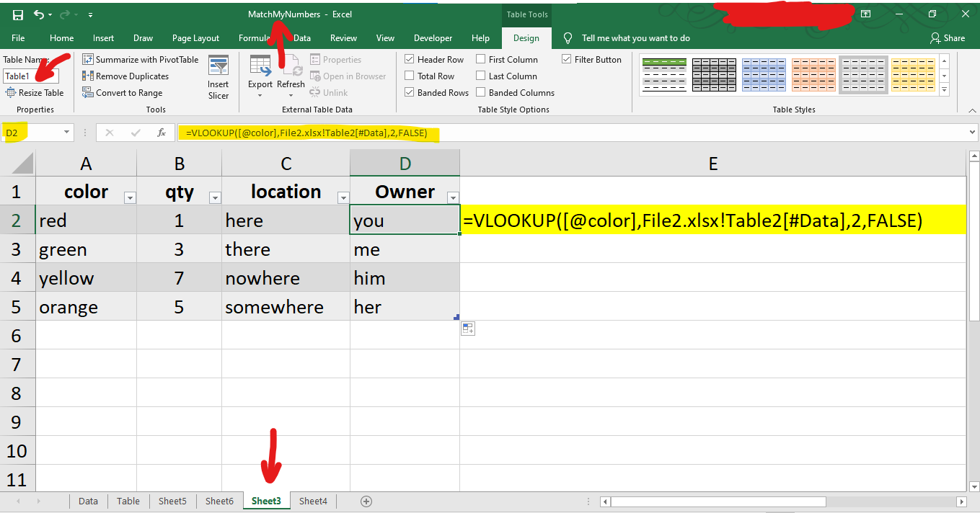The height and width of the screenshot is (513, 980).
Task: Open Export dropdown arrow
Action: [260, 95]
